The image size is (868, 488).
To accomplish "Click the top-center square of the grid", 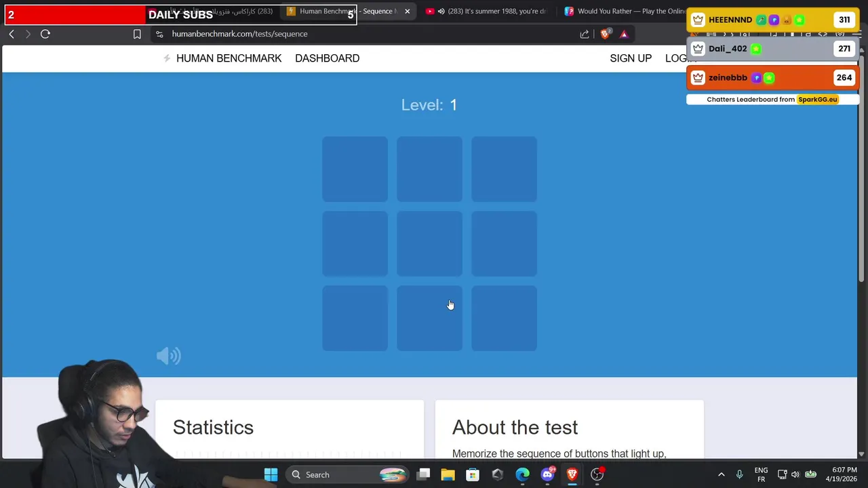I will (x=429, y=169).
